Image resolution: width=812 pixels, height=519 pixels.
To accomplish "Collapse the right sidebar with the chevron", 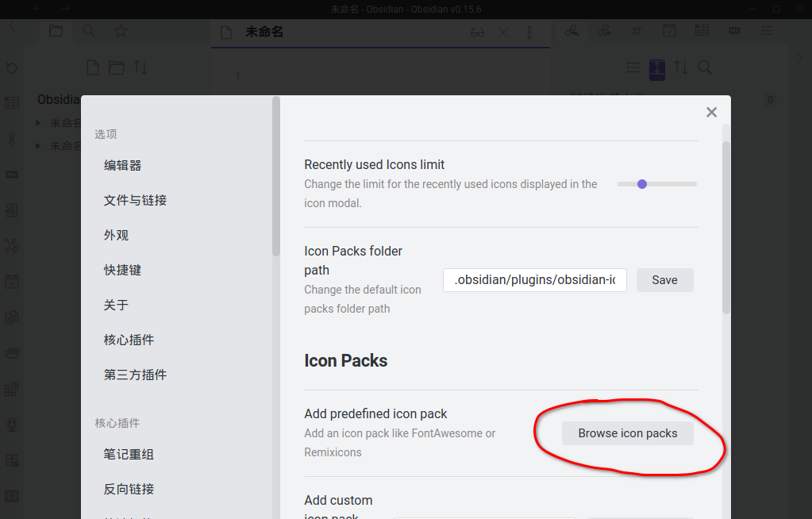I will point(799,58).
